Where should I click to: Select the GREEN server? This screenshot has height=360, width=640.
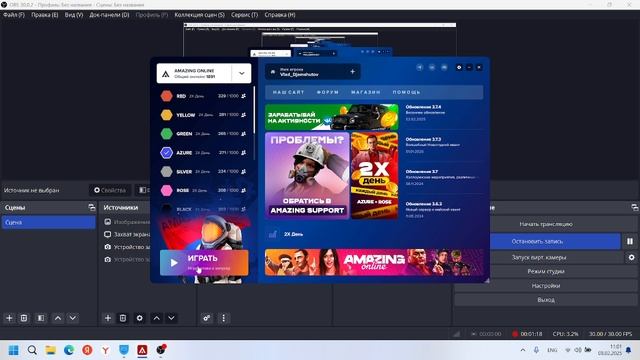[x=204, y=133]
